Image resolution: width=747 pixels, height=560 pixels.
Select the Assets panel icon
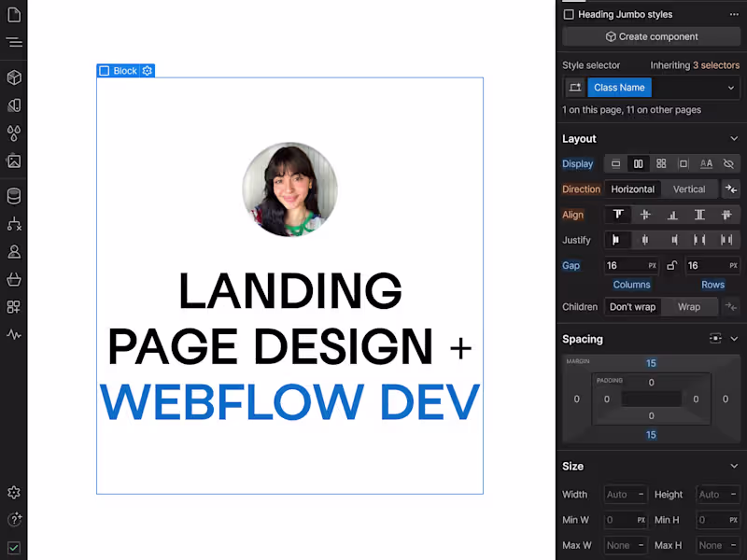13,161
